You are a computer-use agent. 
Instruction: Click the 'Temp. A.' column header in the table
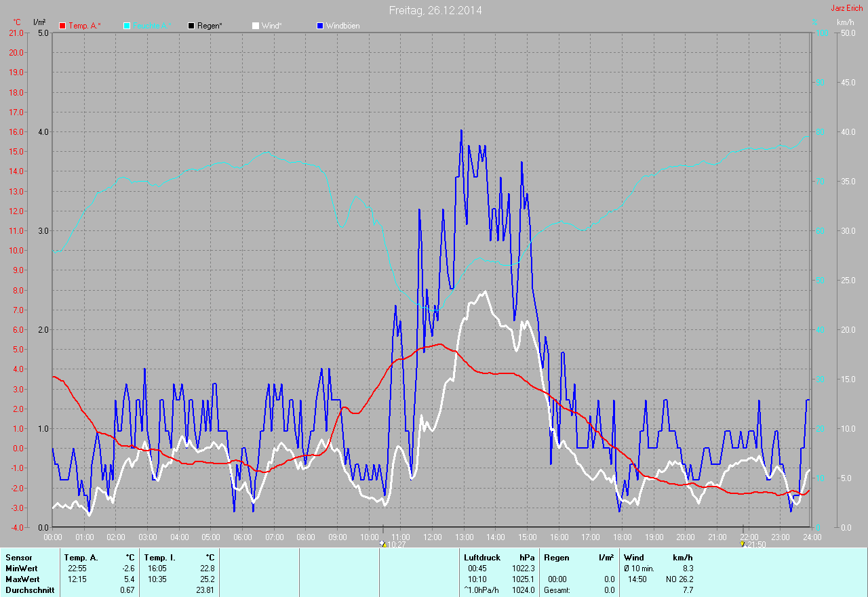(81, 558)
